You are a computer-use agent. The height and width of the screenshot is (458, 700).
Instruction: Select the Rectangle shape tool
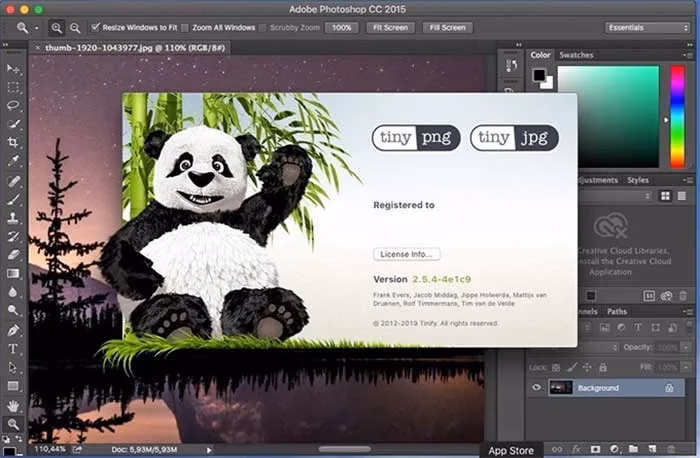pyautogui.click(x=13, y=386)
